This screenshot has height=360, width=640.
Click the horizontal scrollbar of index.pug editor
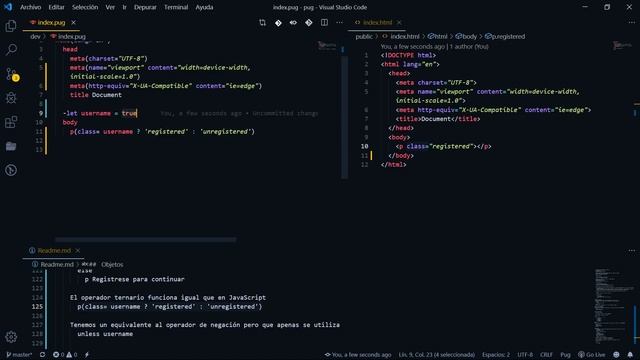tap(145, 240)
